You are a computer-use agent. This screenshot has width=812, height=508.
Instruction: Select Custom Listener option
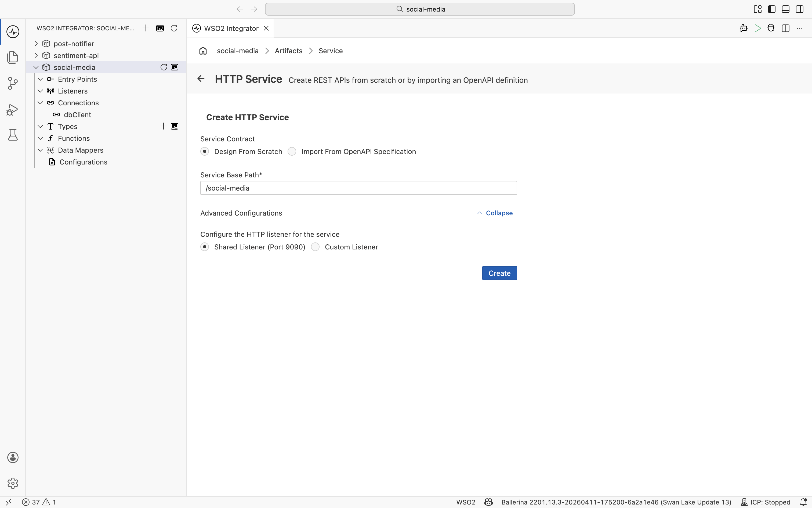[316, 247]
